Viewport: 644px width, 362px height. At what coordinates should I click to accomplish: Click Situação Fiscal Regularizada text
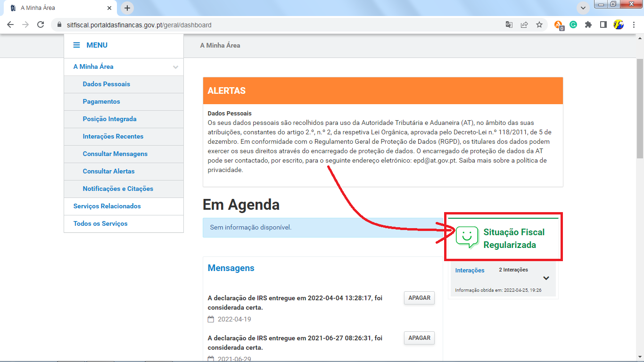point(514,239)
